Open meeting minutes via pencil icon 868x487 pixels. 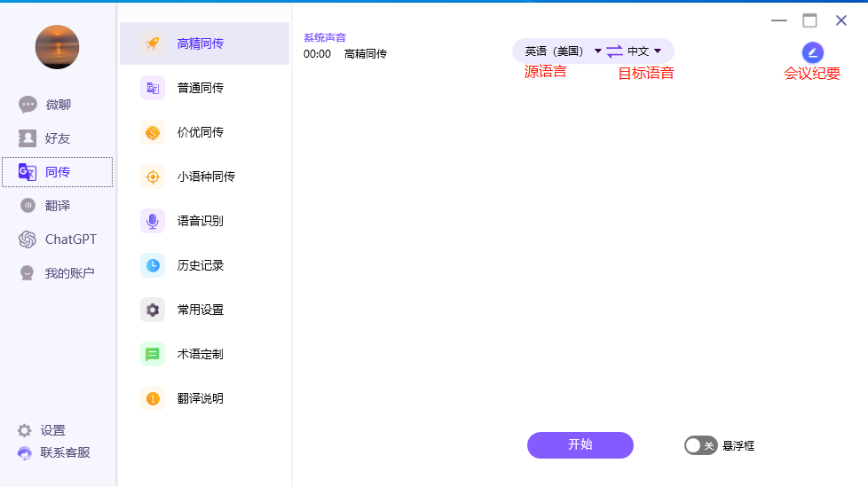point(812,52)
